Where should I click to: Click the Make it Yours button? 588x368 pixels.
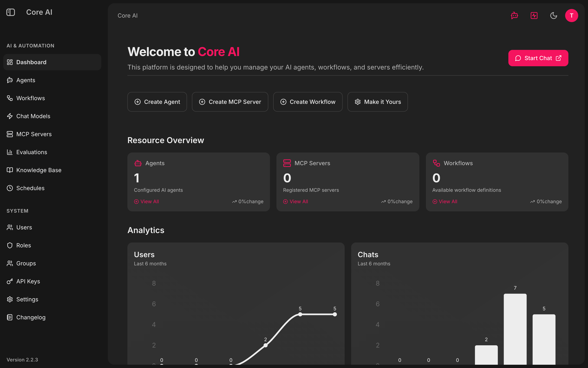pos(378,102)
